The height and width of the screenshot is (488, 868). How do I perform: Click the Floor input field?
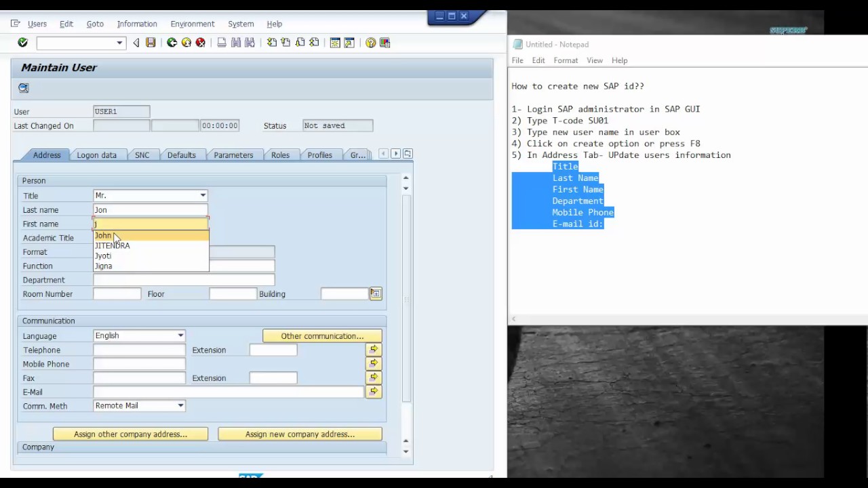(233, 293)
